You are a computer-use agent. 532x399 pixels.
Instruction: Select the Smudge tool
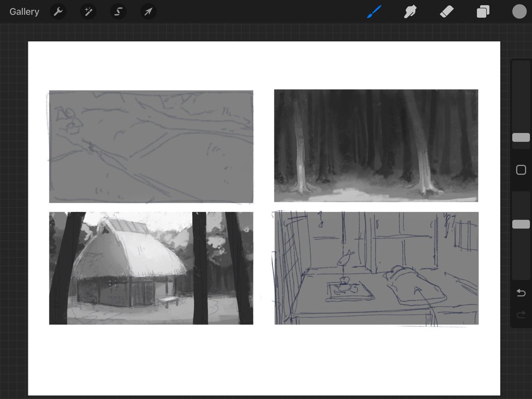point(410,12)
